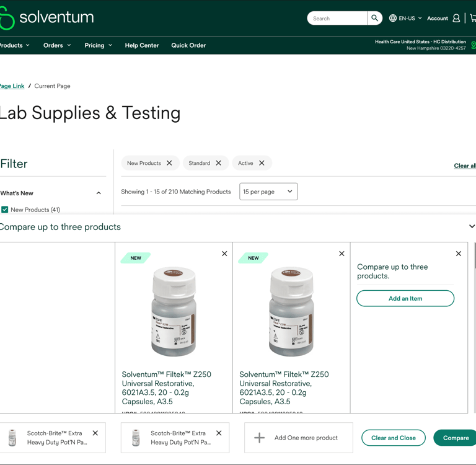Click the Clear and Close button

coord(394,438)
